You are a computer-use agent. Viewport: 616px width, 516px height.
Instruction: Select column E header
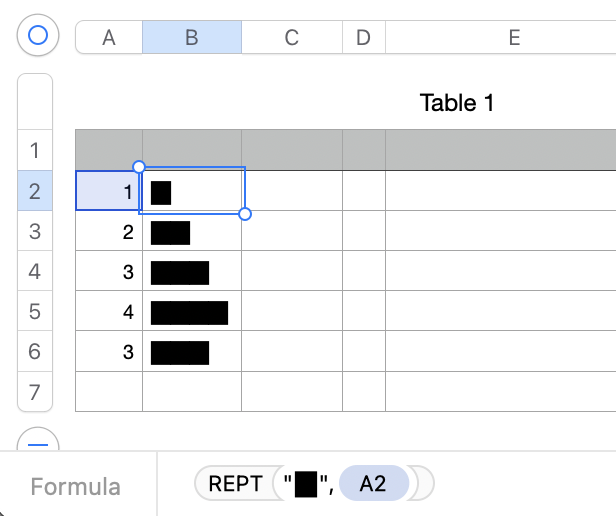click(514, 38)
